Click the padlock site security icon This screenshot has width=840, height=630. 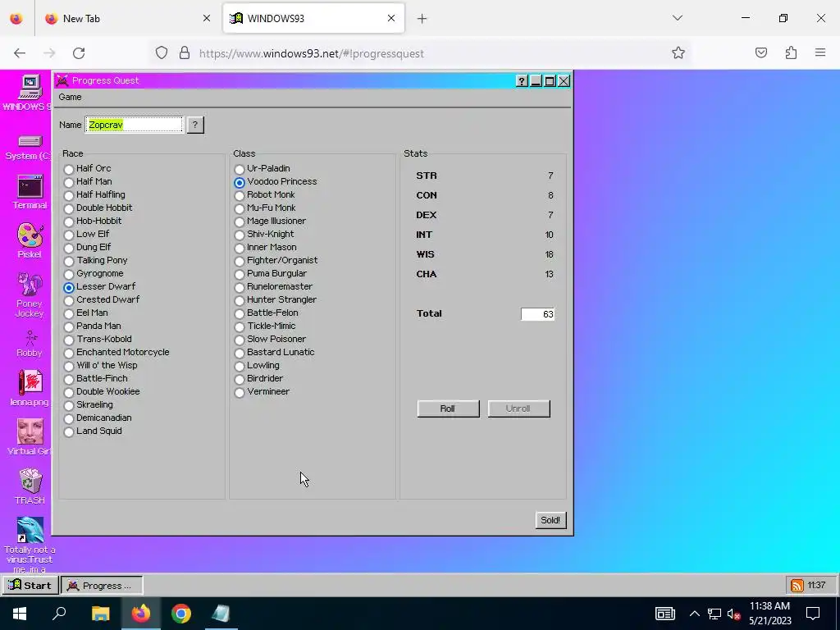(x=185, y=53)
